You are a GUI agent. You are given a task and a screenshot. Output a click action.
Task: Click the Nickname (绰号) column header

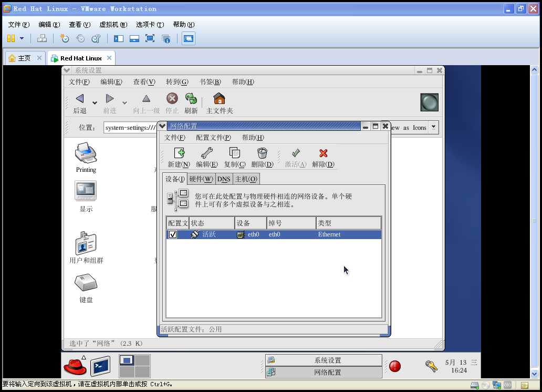tap(291, 223)
